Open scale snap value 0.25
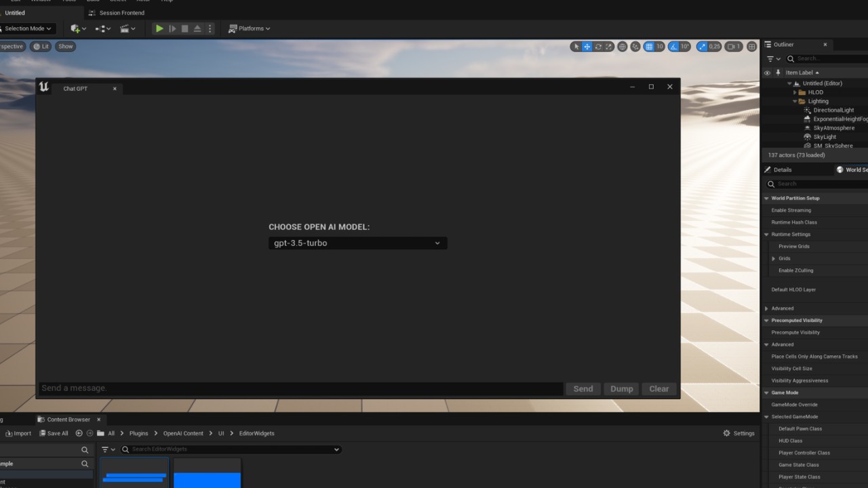The height and width of the screenshot is (488, 868). [714, 47]
